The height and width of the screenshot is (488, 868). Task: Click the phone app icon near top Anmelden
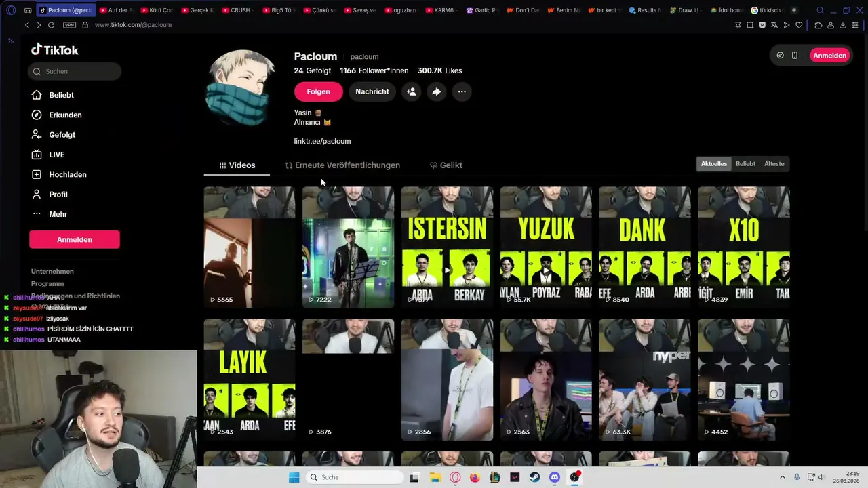795,56
